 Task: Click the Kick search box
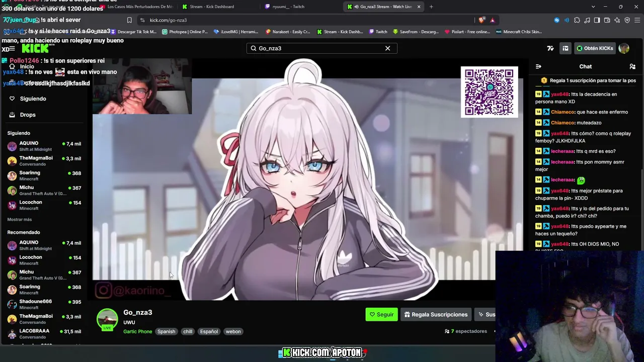(x=321, y=48)
